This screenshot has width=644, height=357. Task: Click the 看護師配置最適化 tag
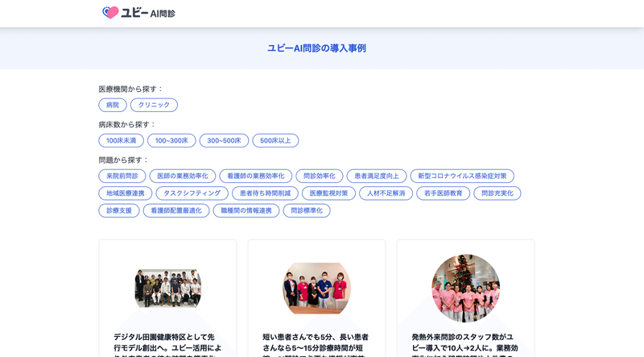click(x=176, y=210)
